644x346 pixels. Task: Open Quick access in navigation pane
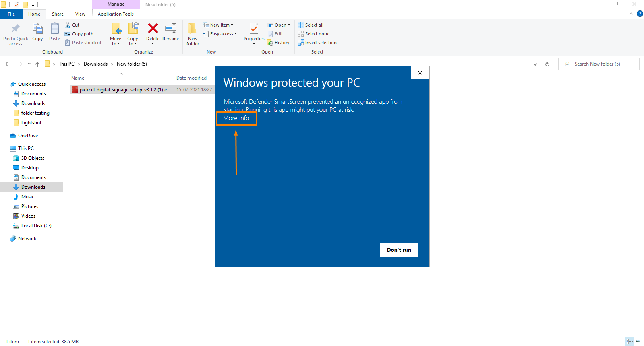pos(31,84)
